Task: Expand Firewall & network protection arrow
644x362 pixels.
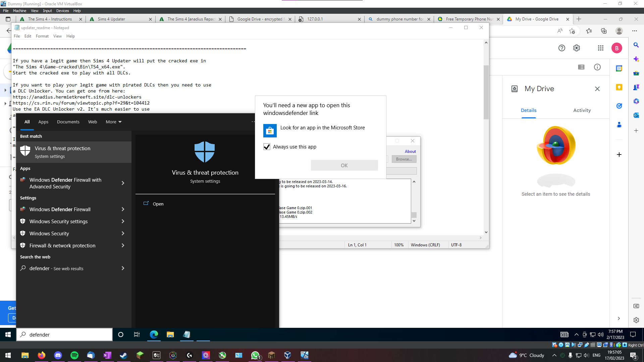Action: [x=123, y=246]
